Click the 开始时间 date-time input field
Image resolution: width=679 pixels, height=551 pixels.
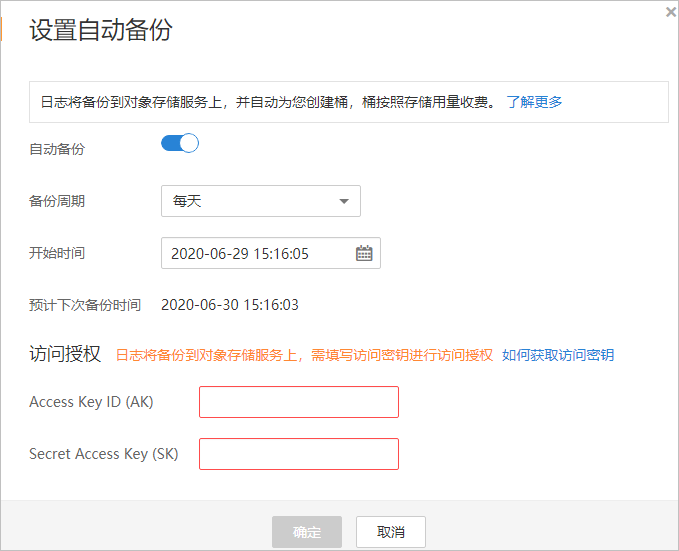(x=256, y=254)
